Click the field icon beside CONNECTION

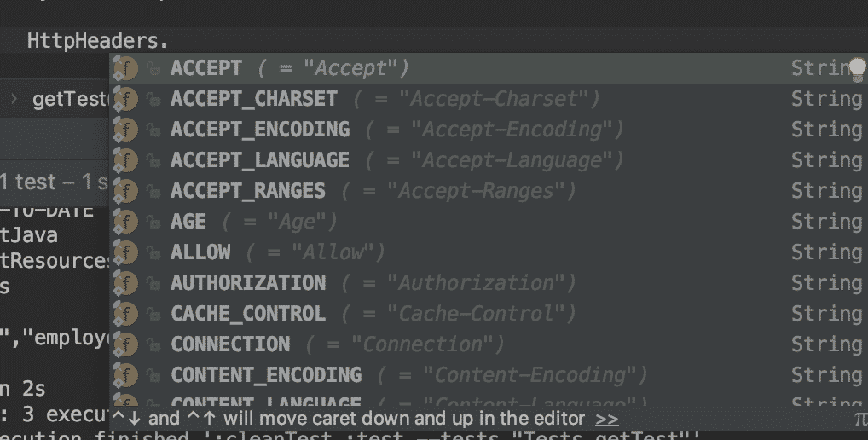tap(126, 344)
